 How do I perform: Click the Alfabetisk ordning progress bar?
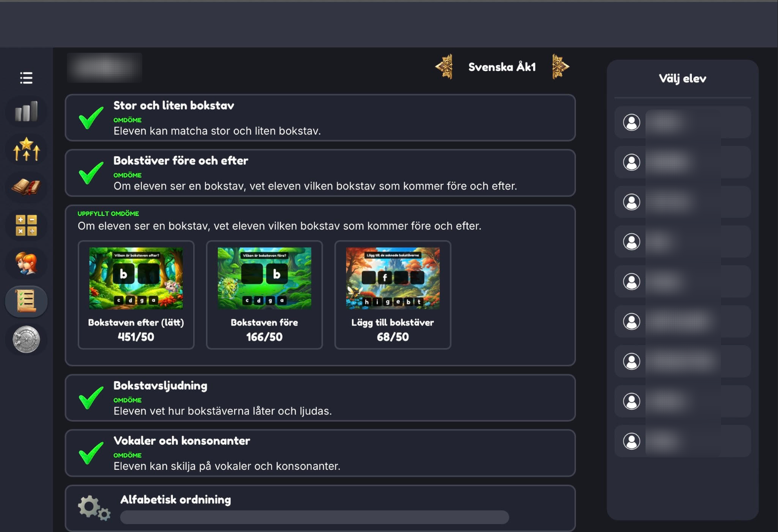point(314,517)
